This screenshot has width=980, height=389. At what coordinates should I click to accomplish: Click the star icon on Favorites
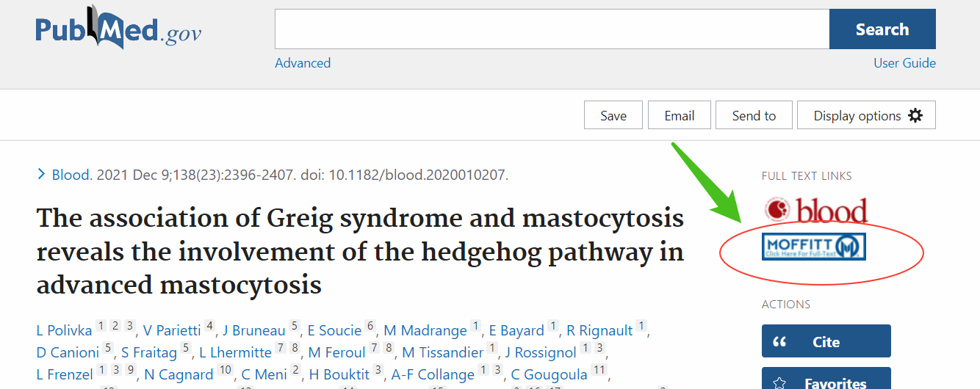point(780,382)
